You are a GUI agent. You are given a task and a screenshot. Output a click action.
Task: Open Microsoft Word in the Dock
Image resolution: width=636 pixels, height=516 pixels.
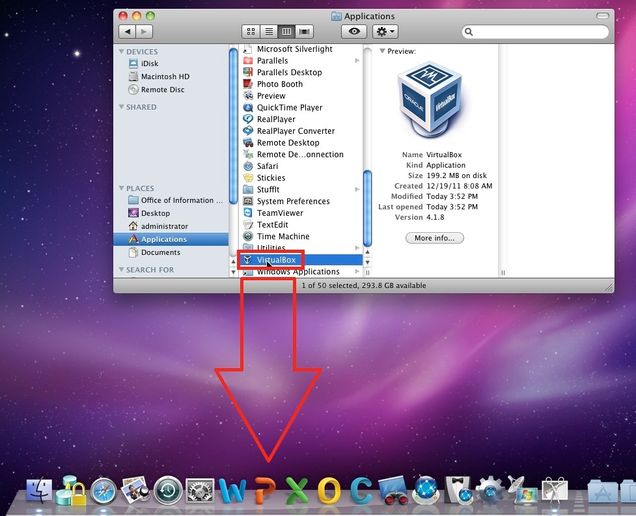[x=232, y=491]
